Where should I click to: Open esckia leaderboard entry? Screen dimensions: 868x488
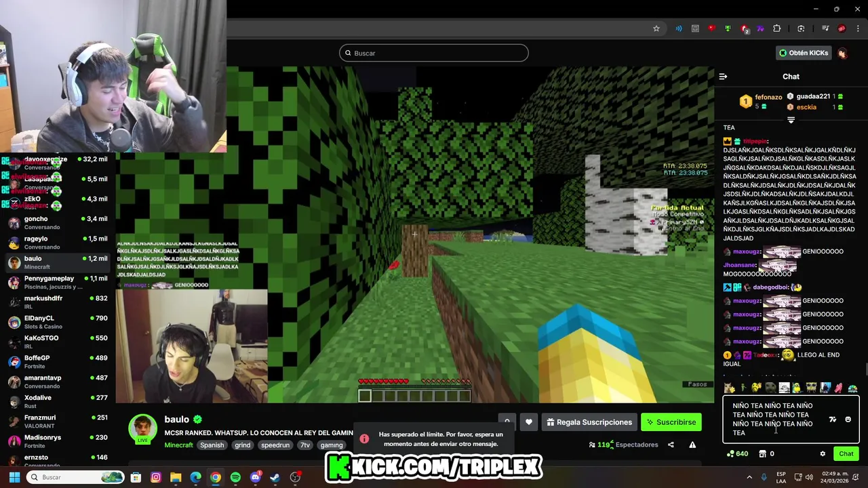pyautogui.click(x=815, y=107)
